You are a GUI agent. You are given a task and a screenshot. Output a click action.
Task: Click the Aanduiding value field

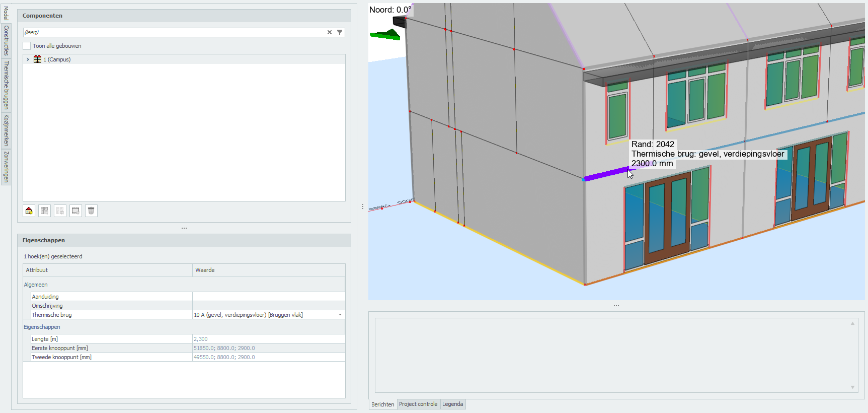click(268, 297)
